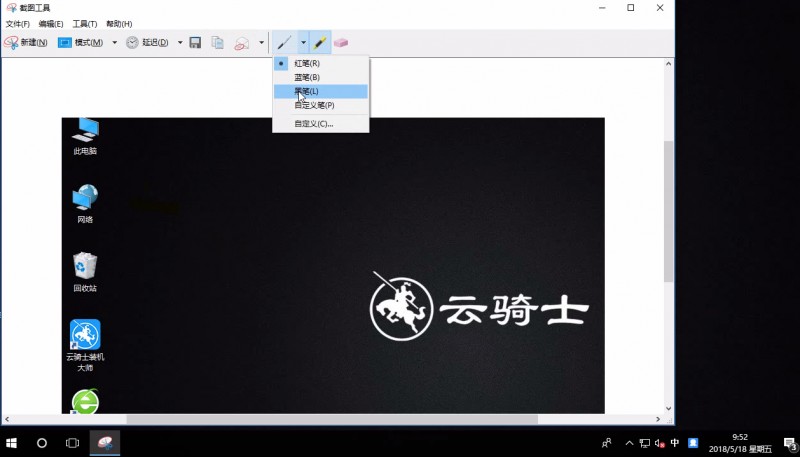
Task: Show hidden tray icons chevron
Action: click(x=630, y=443)
